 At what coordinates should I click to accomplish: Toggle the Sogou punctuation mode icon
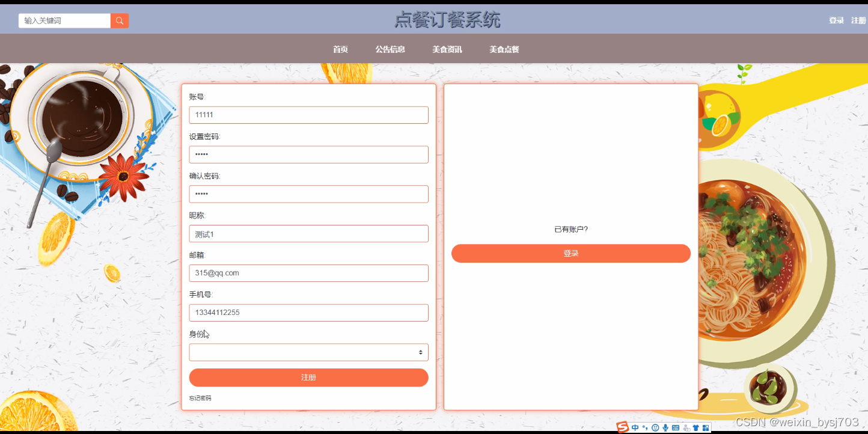coord(645,427)
